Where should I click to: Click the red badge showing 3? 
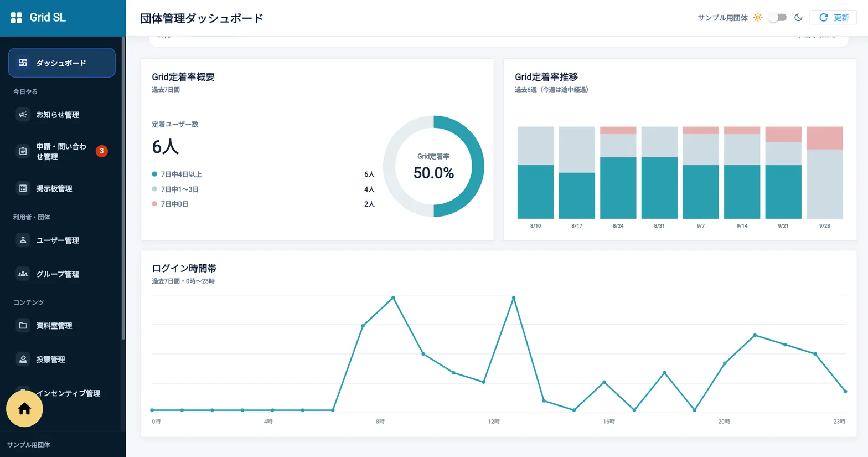(x=102, y=151)
